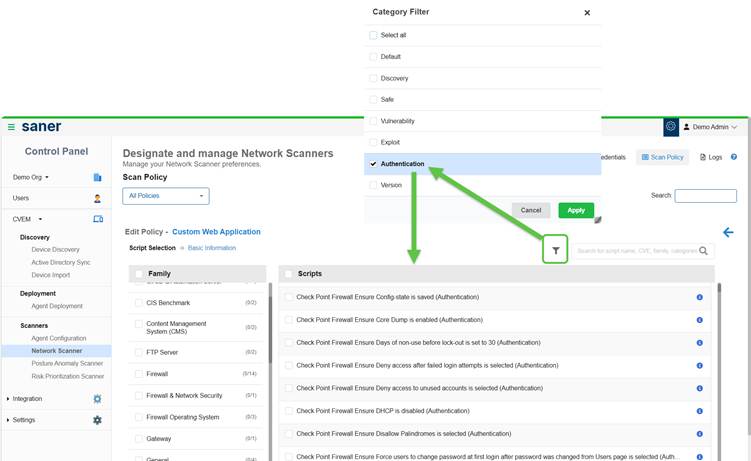This screenshot has height=461, width=751.
Task: Open the hamburger menu next to saner logo
Action: click(x=11, y=127)
